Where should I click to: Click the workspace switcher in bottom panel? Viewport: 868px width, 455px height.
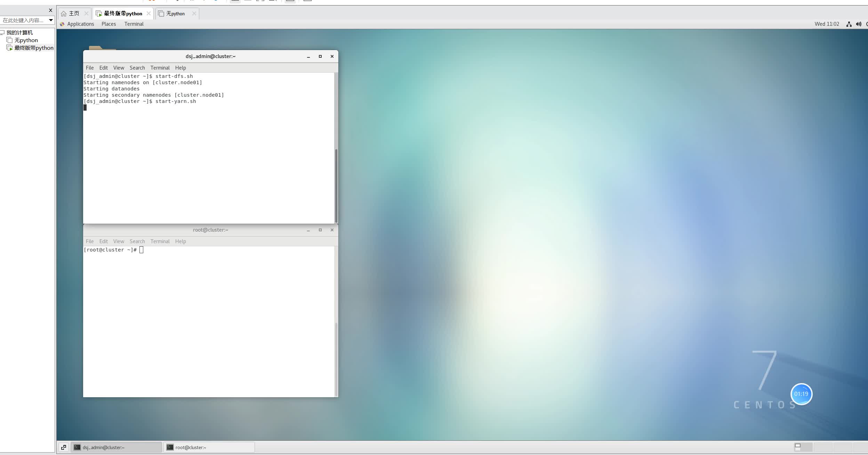pos(803,447)
